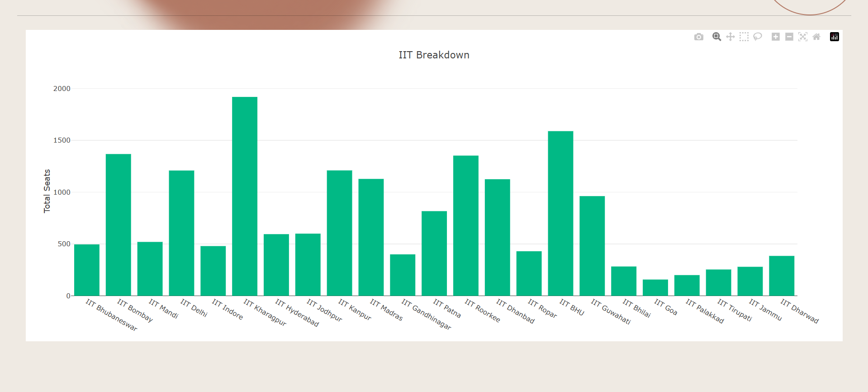This screenshot has height=392, width=868.
Task: Click the 'IIT Mandi' x-axis label
Action: click(164, 309)
